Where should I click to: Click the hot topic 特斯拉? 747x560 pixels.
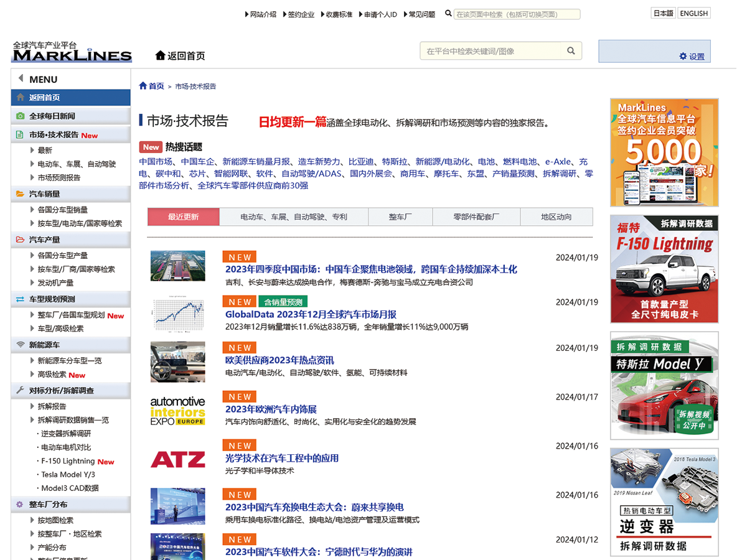tap(395, 162)
